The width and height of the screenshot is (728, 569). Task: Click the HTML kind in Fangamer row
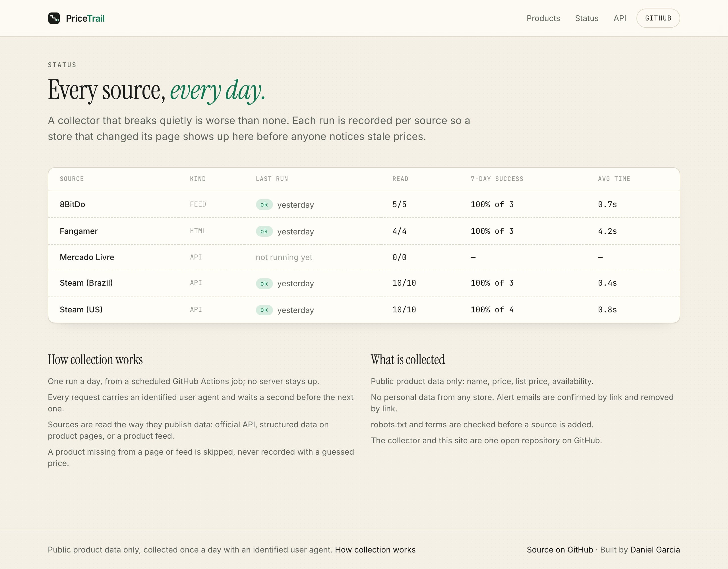[198, 231]
